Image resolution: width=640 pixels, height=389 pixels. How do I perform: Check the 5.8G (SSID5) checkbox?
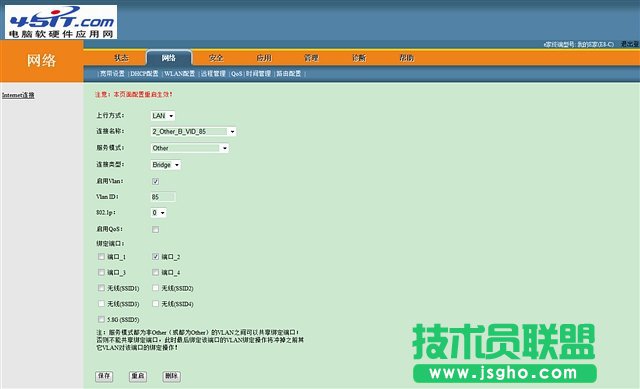101,319
